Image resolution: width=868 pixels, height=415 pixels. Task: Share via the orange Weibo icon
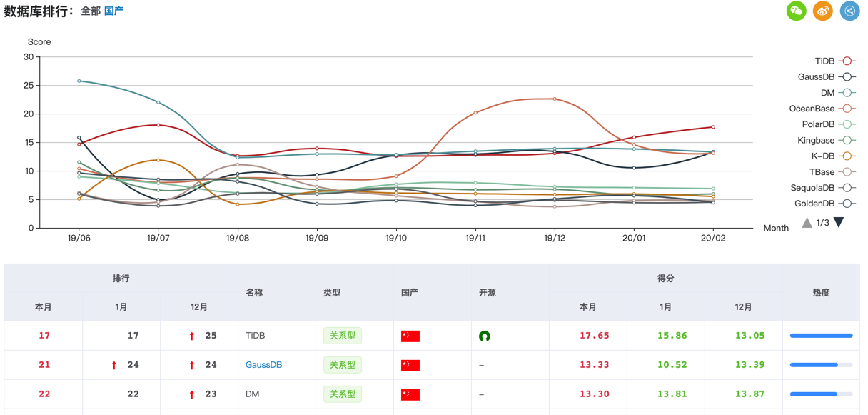pos(823,11)
